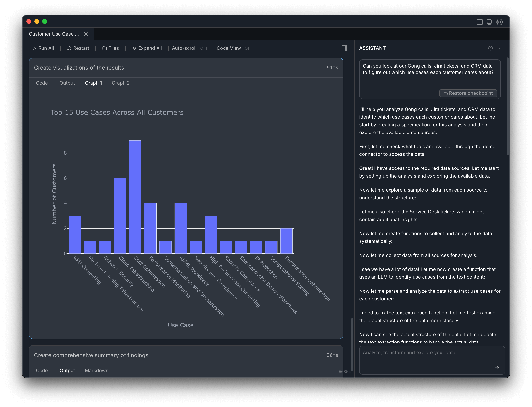This screenshot has width=532, height=407.
Task: Run All cells
Action: click(43, 48)
